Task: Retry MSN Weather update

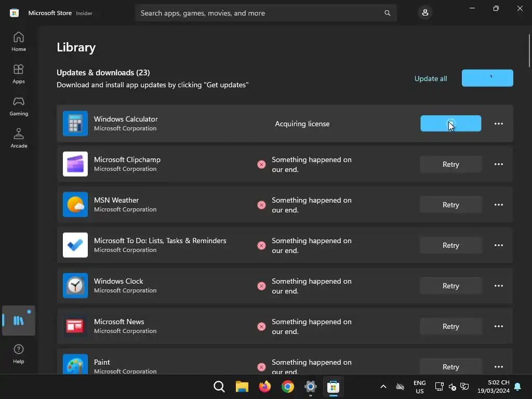Action: pos(450,205)
